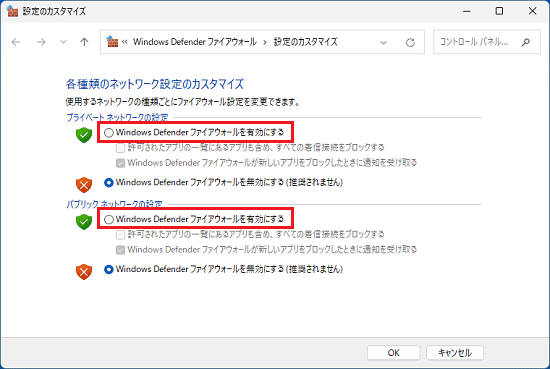Click Windows Defender ファイアウォール breadcrumb
This screenshot has height=369, width=550.
tap(195, 42)
